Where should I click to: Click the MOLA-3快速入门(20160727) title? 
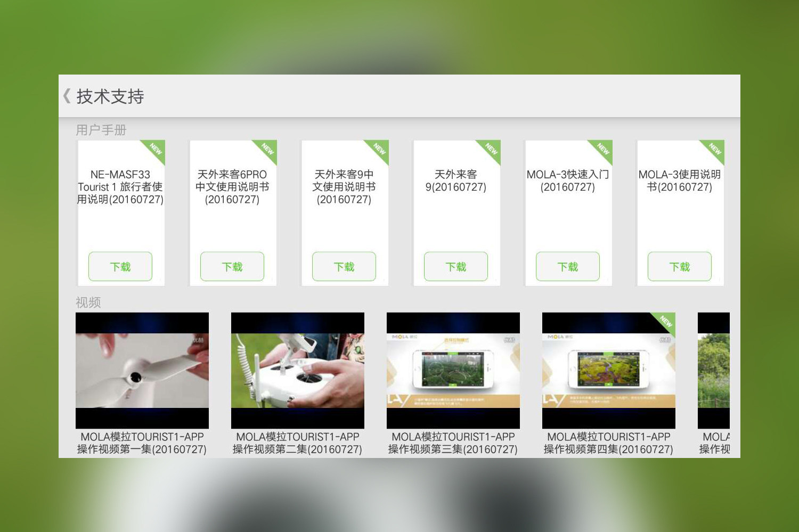click(x=568, y=181)
